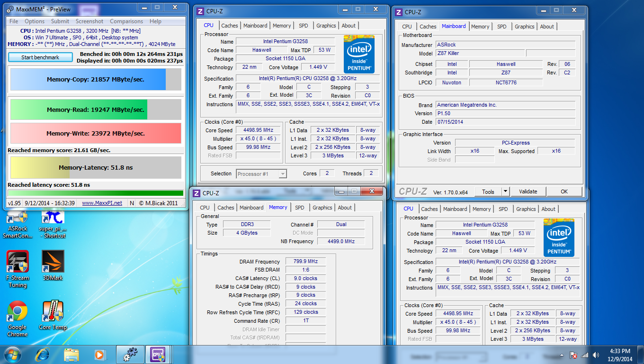Click the CPU-Z Mainboard window title icon

coord(399,12)
